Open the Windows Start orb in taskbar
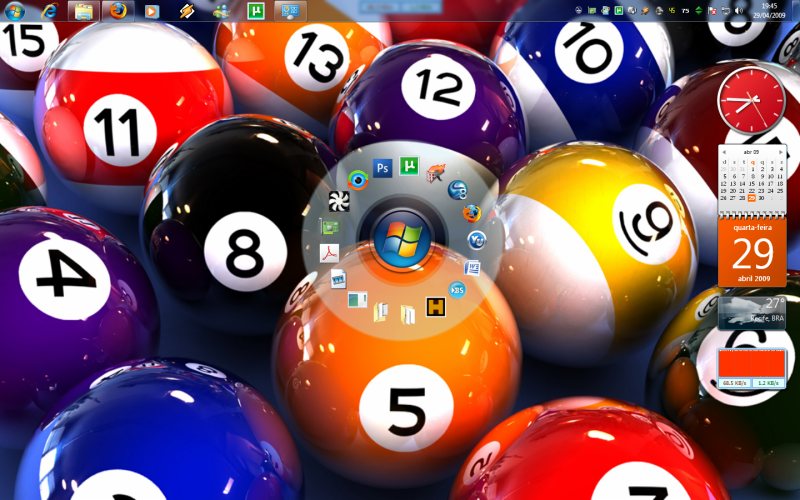The width and height of the screenshot is (800, 500). pos(15,11)
